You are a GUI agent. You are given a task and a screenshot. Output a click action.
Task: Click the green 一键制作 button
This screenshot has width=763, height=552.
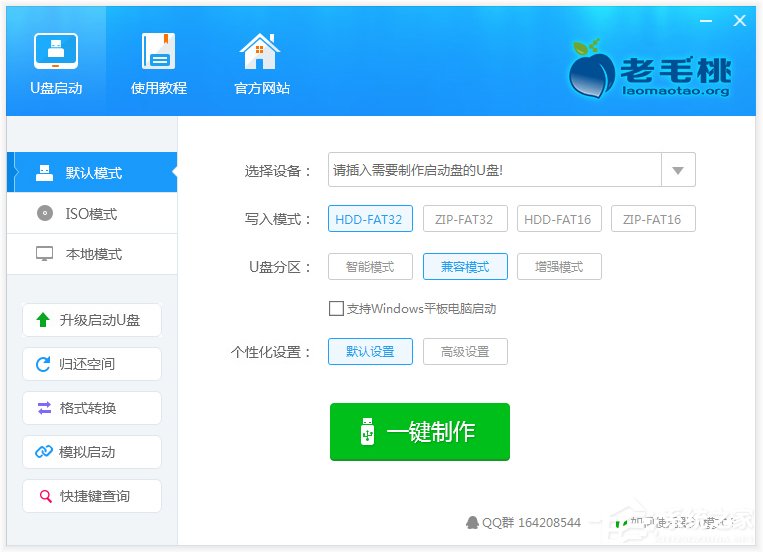click(419, 432)
